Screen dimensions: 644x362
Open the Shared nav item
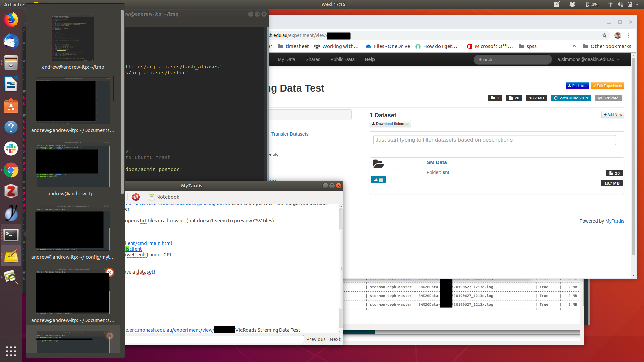313,59
